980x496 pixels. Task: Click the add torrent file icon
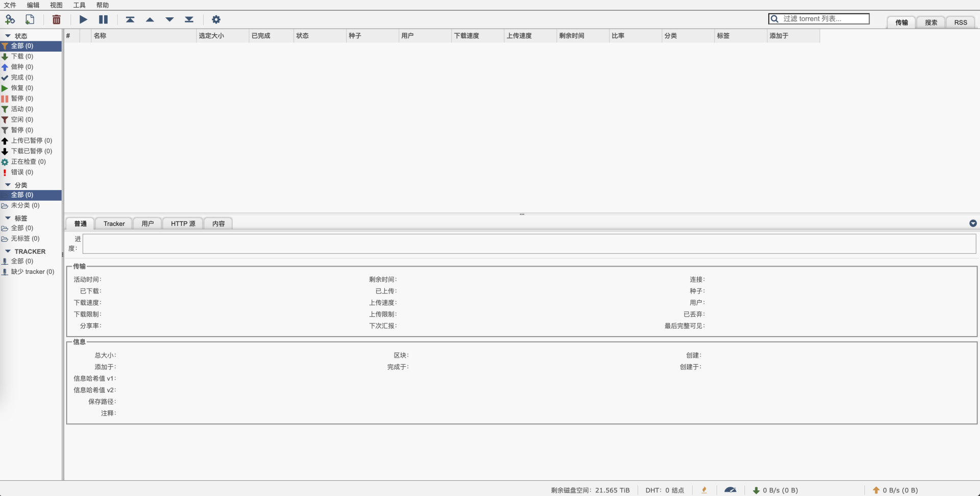click(x=30, y=19)
